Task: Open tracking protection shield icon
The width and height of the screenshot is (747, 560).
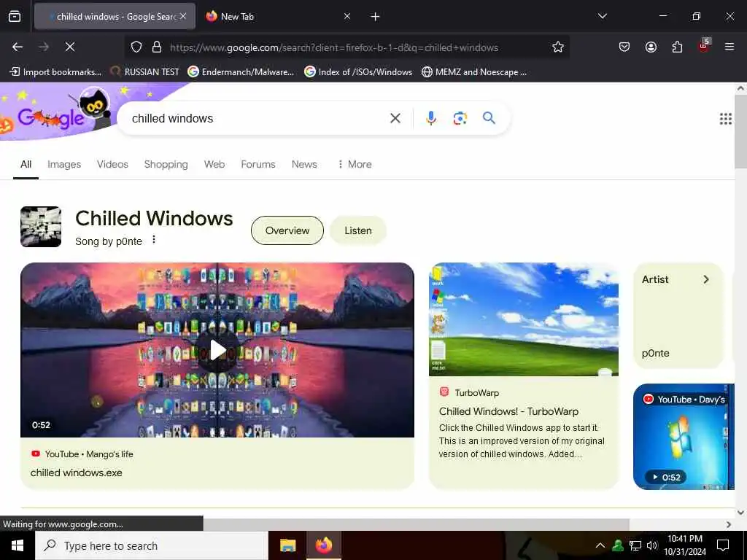Action: tap(136, 47)
